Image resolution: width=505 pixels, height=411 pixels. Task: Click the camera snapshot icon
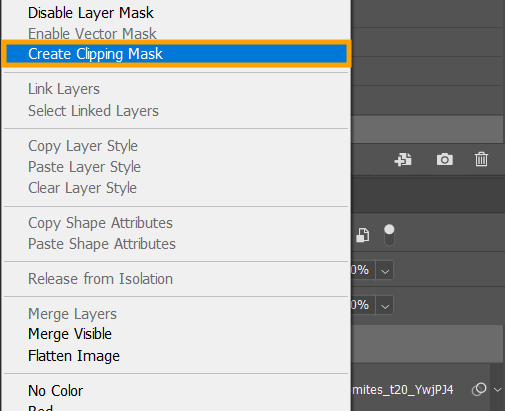[445, 160]
